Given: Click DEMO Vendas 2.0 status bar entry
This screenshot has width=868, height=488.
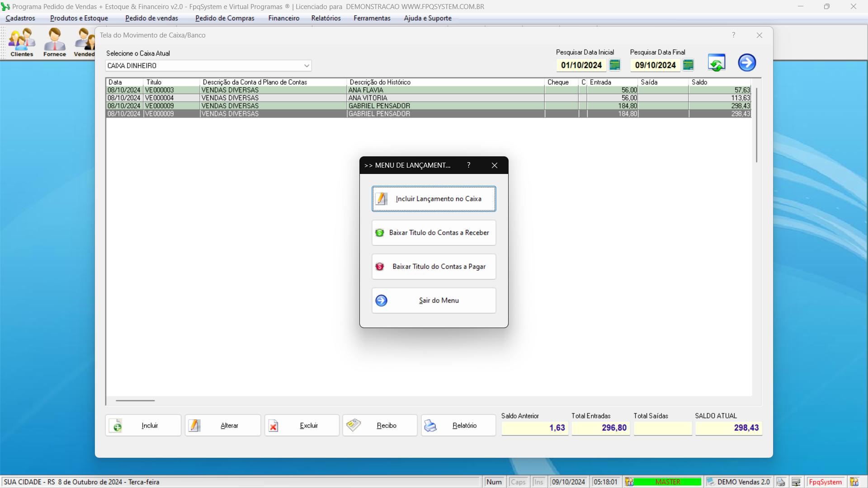Looking at the screenshot, I should pos(739,482).
